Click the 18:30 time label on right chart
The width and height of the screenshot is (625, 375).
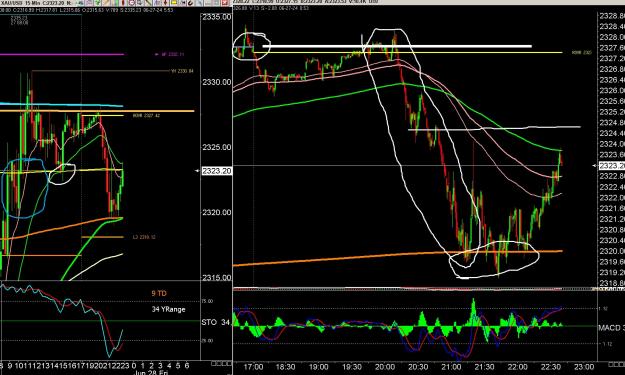(x=285, y=367)
